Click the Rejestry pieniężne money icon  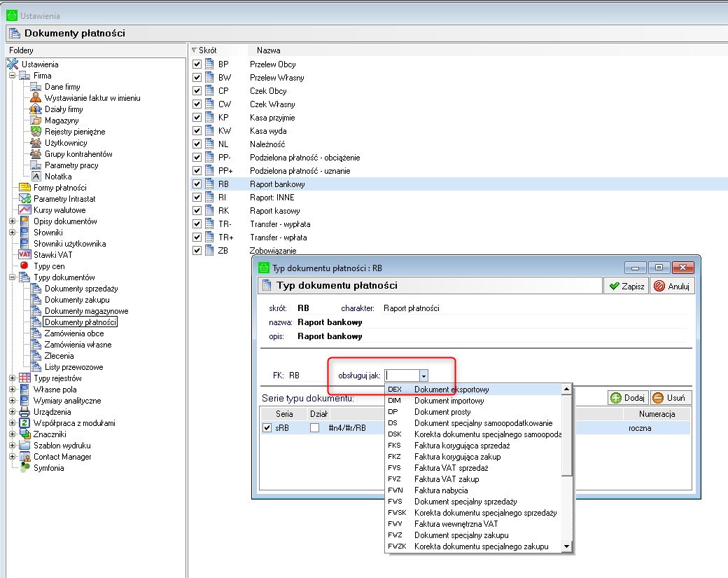tap(36, 132)
